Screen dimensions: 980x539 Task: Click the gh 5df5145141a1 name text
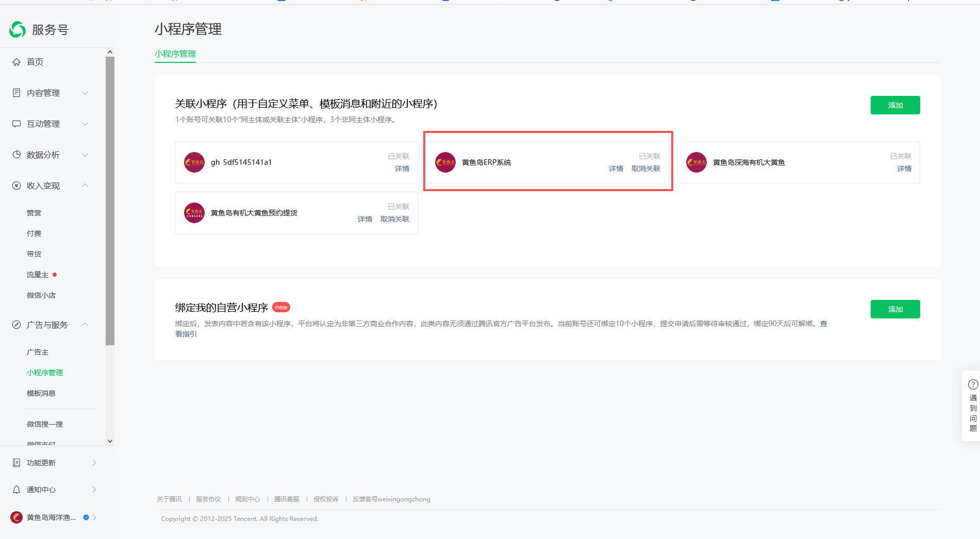(241, 162)
